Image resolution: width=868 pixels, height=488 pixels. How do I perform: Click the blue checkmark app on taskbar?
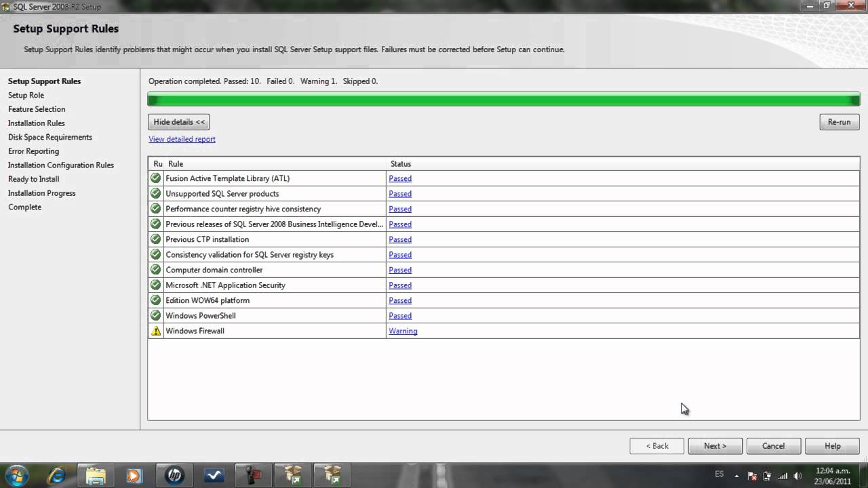coord(214,476)
